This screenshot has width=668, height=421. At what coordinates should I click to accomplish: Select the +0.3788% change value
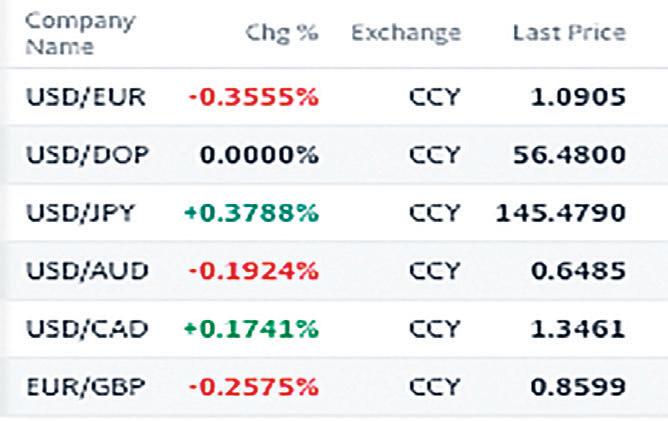pos(251,213)
